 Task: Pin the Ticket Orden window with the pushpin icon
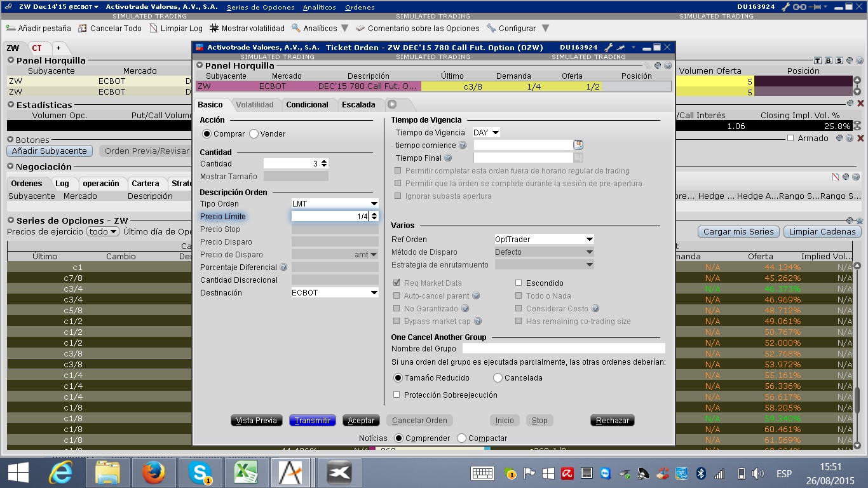[x=620, y=48]
